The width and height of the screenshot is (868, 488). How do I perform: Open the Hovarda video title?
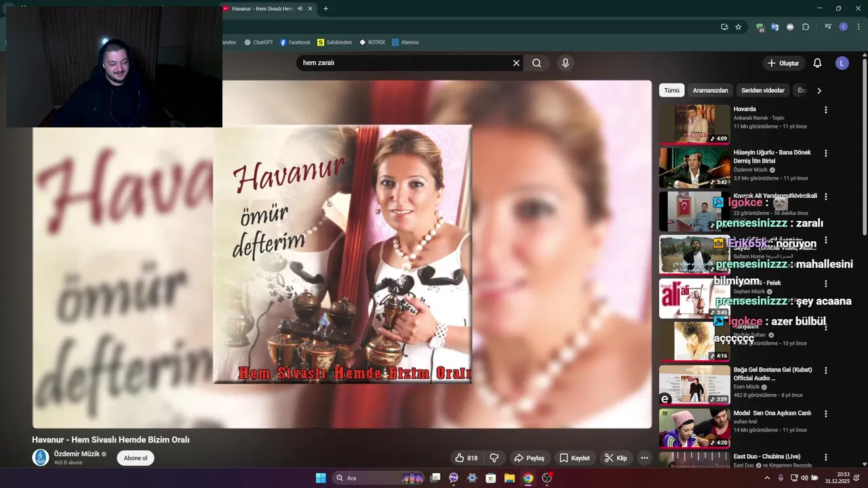(745, 109)
